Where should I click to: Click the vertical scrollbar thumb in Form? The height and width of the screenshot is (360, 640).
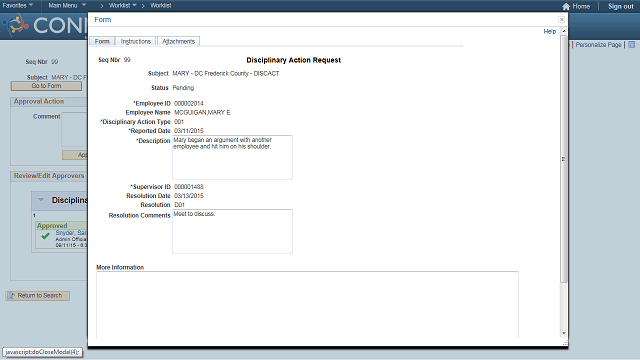coord(564,159)
